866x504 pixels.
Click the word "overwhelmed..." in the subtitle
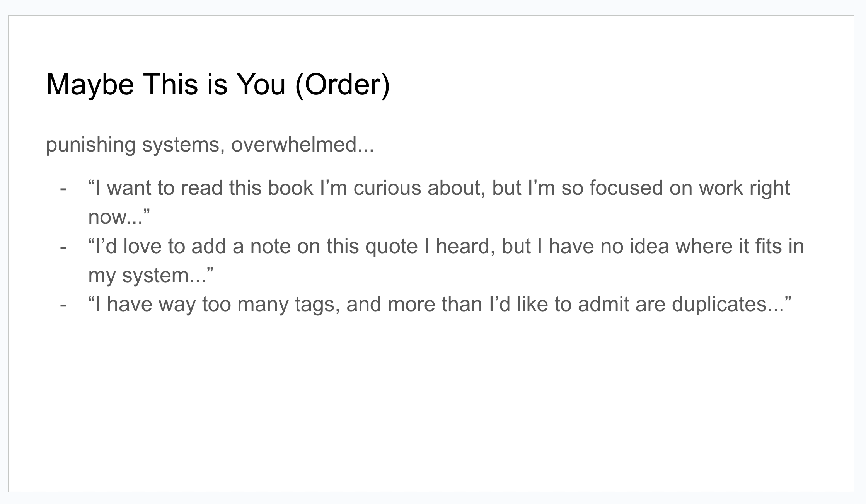[302, 145]
